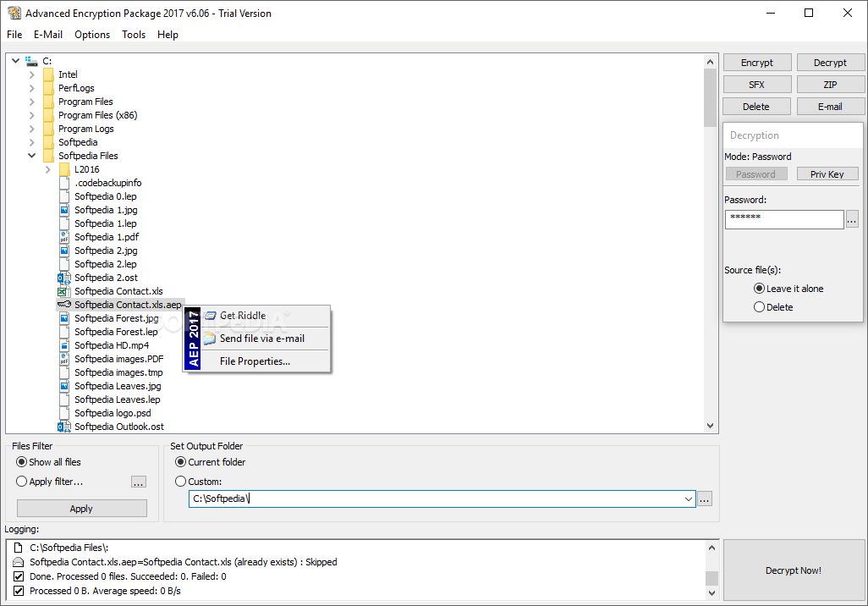Choose File Properties... from context menu

coord(255,361)
